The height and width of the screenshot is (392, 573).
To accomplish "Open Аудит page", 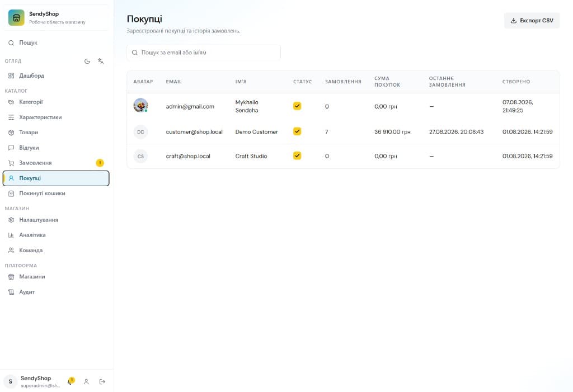I will (56, 292).
